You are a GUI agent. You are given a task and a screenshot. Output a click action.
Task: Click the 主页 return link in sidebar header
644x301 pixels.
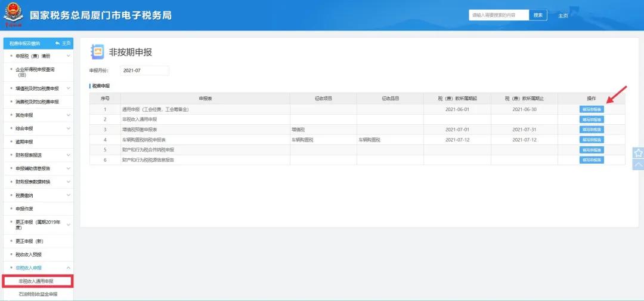[63, 43]
